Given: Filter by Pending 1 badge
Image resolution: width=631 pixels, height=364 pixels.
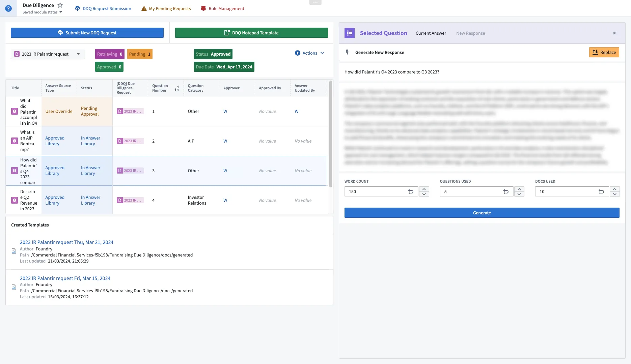Looking at the screenshot, I should click(x=140, y=54).
